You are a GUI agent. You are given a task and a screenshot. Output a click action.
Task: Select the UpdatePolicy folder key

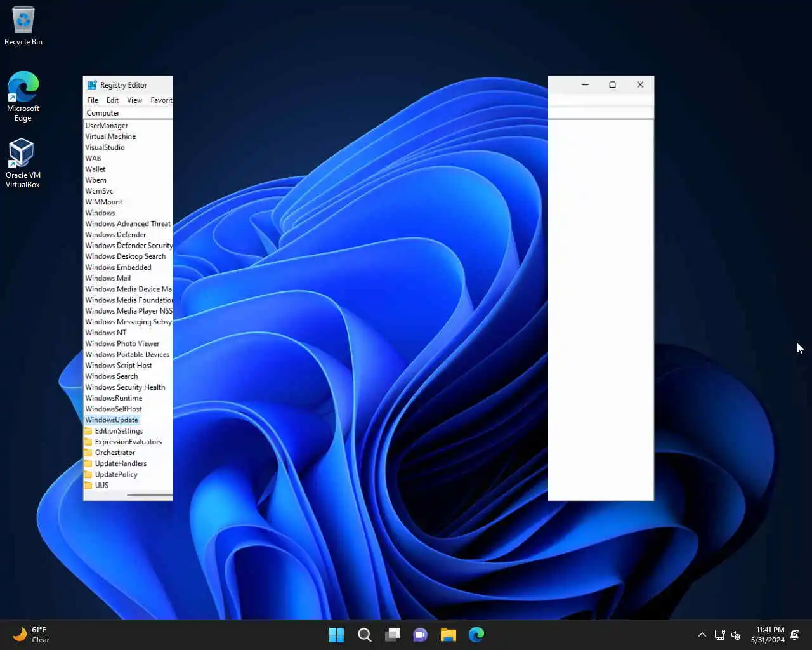(x=116, y=474)
